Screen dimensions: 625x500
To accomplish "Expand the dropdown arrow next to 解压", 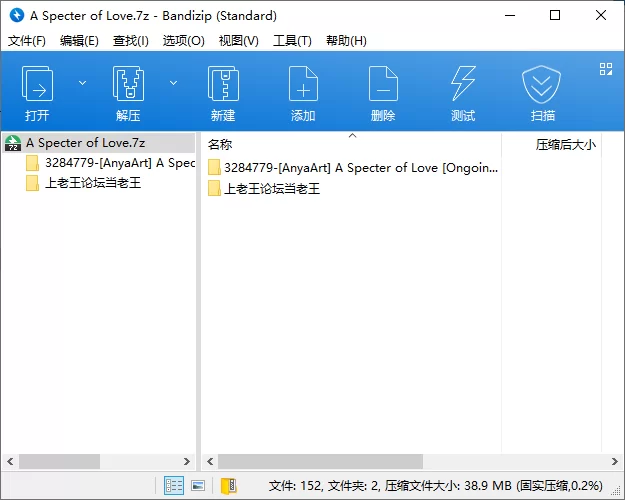I will pos(173,83).
